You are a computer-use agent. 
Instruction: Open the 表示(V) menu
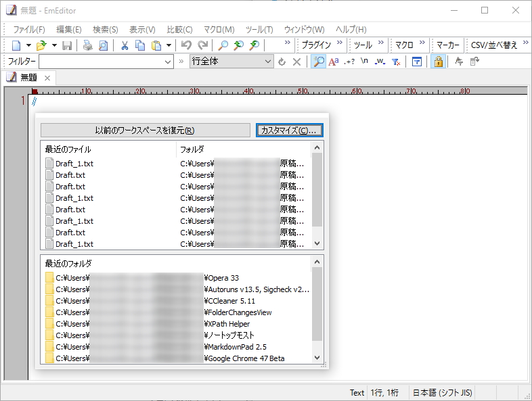coord(142,30)
